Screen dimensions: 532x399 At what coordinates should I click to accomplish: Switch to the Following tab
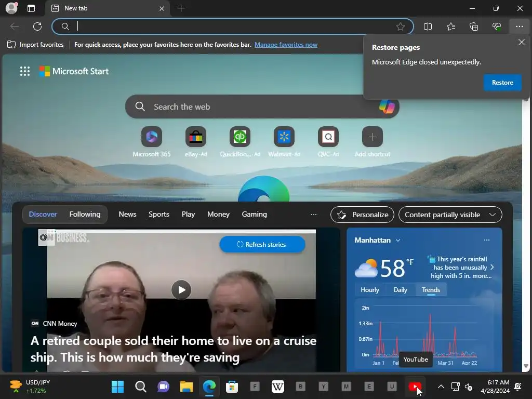pos(85,215)
